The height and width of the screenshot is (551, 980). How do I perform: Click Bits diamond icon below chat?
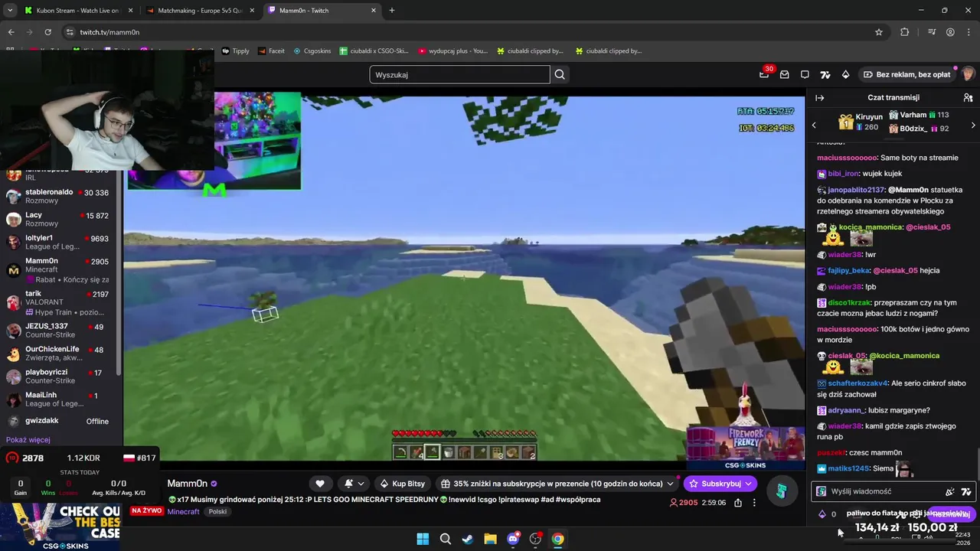822,514
